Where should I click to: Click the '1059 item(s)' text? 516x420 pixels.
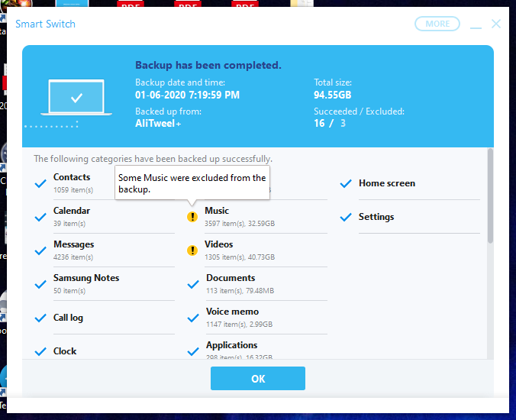pos(73,190)
